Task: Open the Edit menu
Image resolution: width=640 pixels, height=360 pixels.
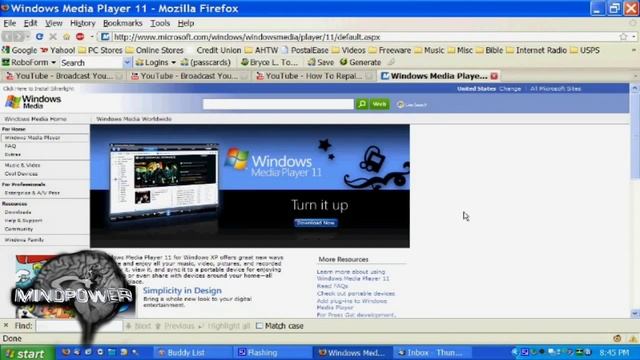Action: 30,23
